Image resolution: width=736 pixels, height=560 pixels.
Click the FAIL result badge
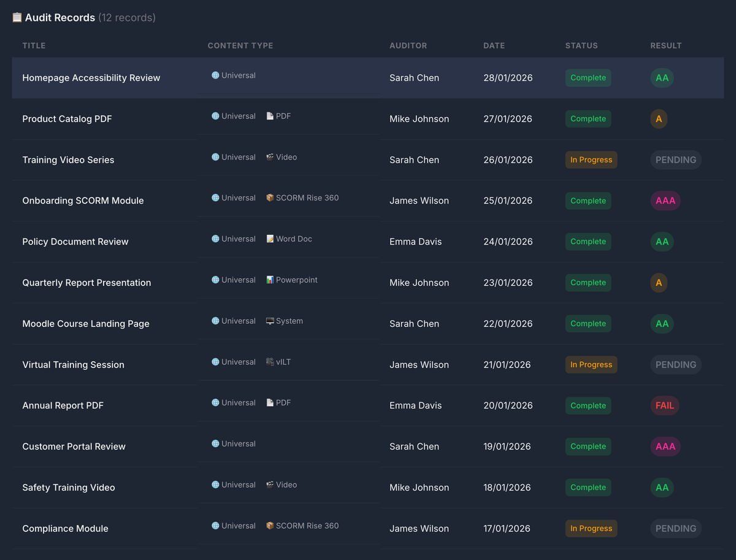665,405
